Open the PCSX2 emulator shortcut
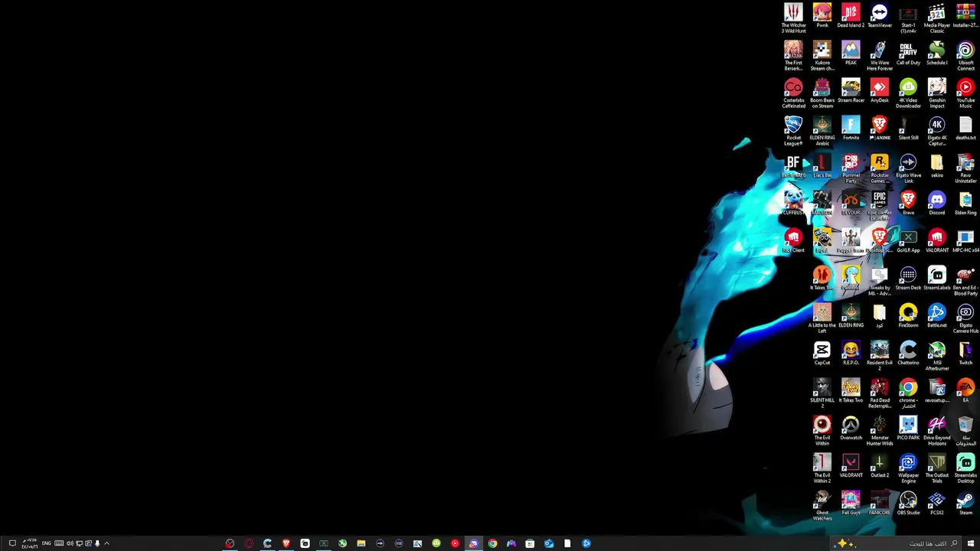The width and height of the screenshot is (980, 551). tap(936, 504)
